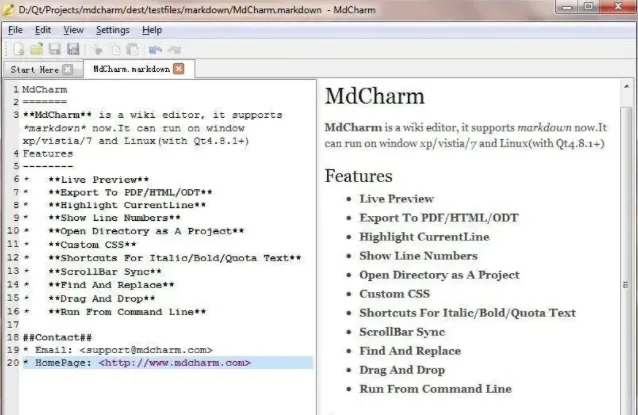Click the editor line '**Custom CSS**'
This screenshot has width=638, height=415.
pos(92,245)
